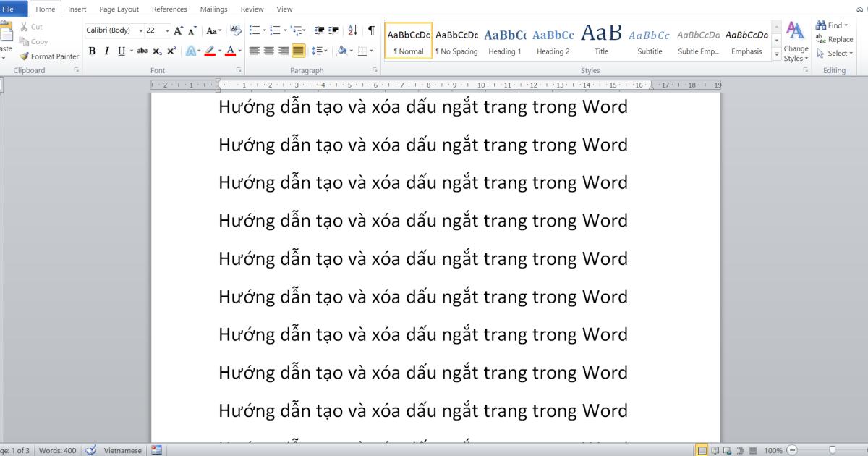Apply Normal style

409,41
